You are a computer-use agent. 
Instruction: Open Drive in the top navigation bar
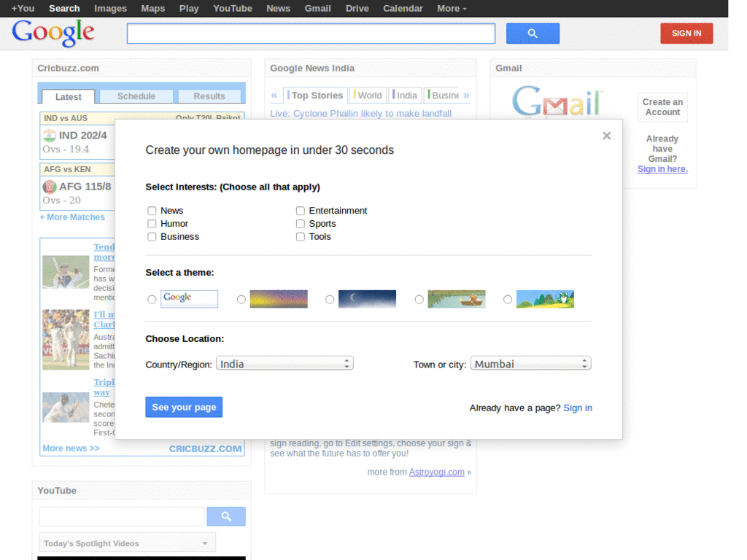click(x=357, y=9)
